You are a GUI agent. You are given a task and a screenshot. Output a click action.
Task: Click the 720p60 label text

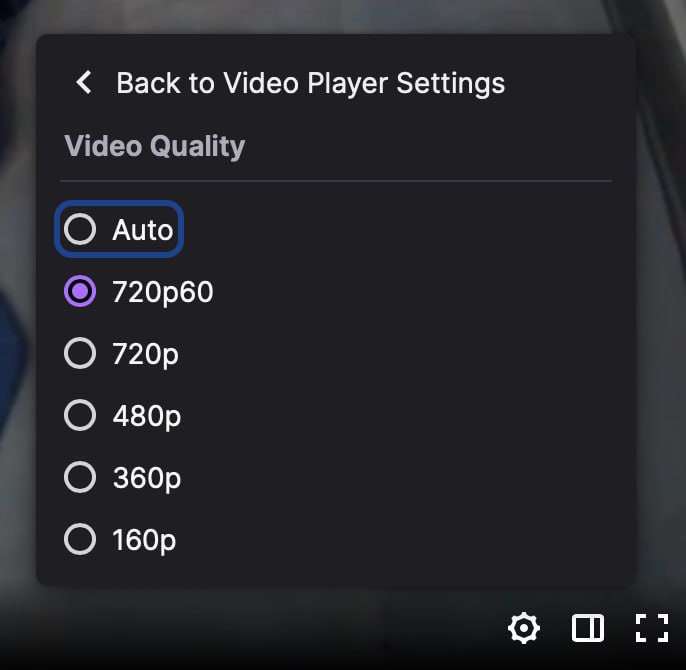tap(163, 292)
